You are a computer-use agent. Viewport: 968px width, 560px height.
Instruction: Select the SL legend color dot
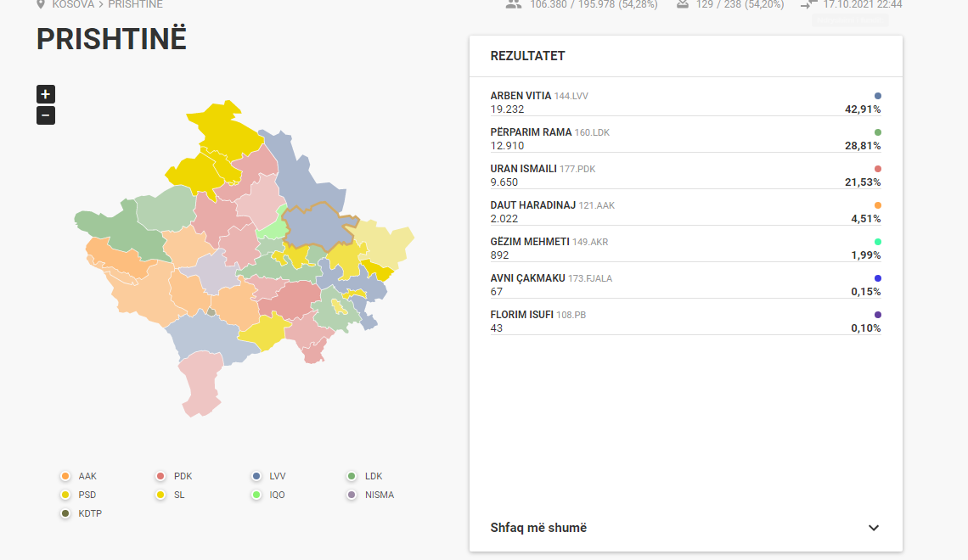160,495
